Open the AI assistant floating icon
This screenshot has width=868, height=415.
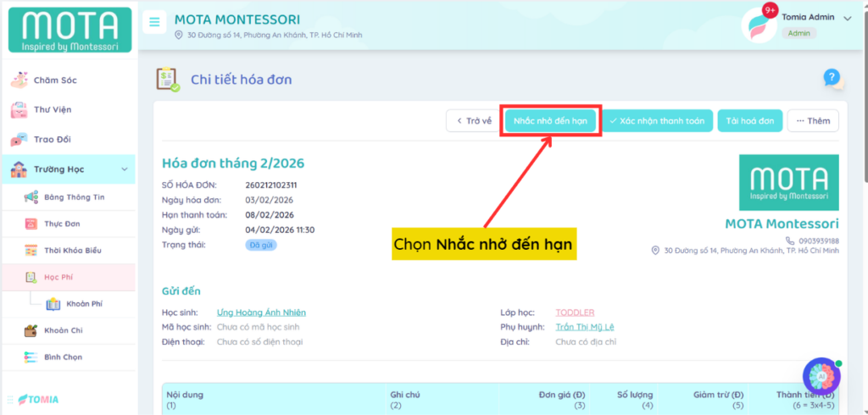point(820,376)
